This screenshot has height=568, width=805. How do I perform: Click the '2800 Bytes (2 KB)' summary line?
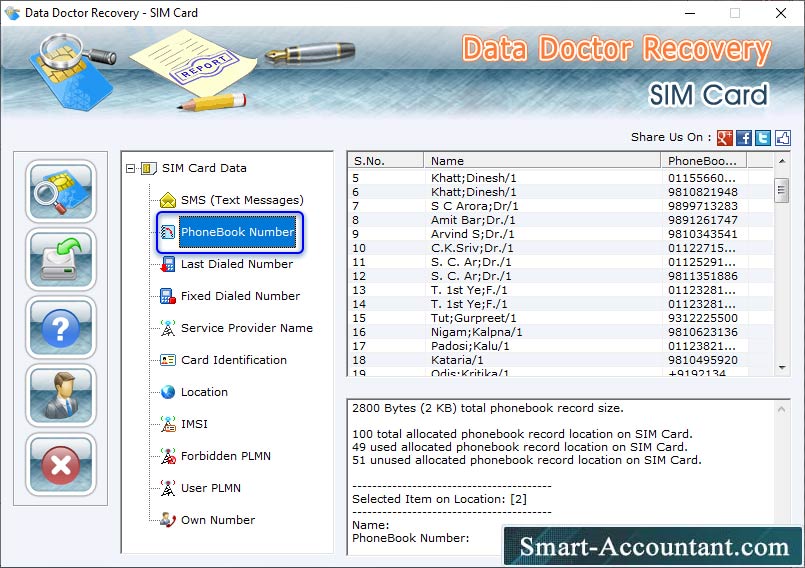pyautogui.click(x=488, y=408)
